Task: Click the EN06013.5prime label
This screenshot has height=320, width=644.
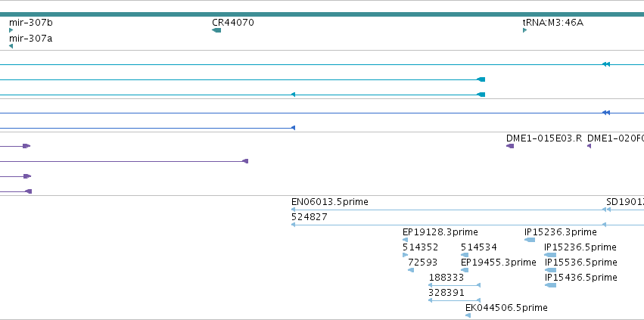Action: click(330, 202)
